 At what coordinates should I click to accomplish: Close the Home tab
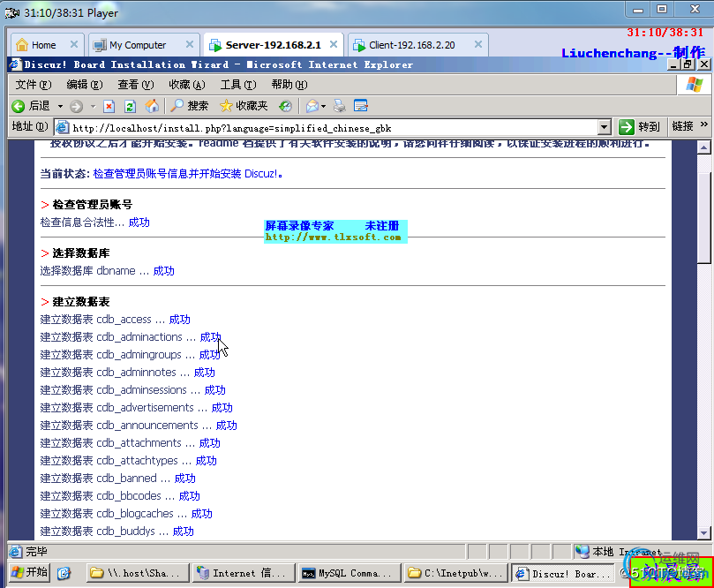pyautogui.click(x=74, y=44)
